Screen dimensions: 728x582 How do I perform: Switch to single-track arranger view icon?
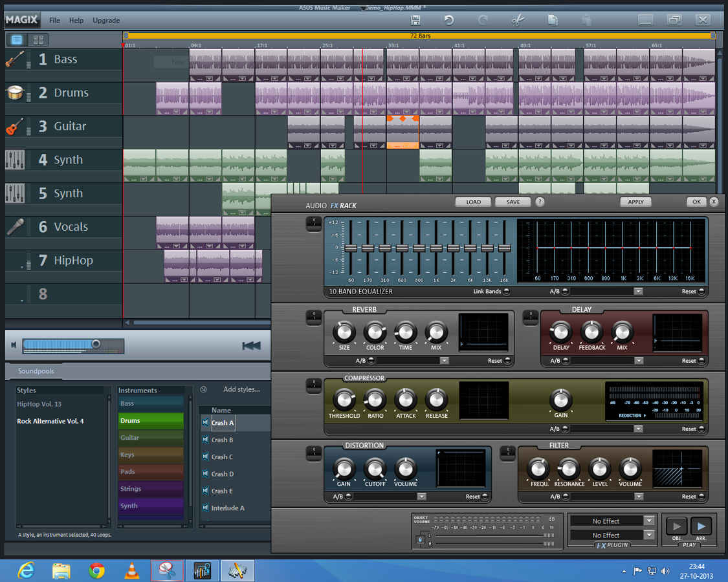click(17, 40)
